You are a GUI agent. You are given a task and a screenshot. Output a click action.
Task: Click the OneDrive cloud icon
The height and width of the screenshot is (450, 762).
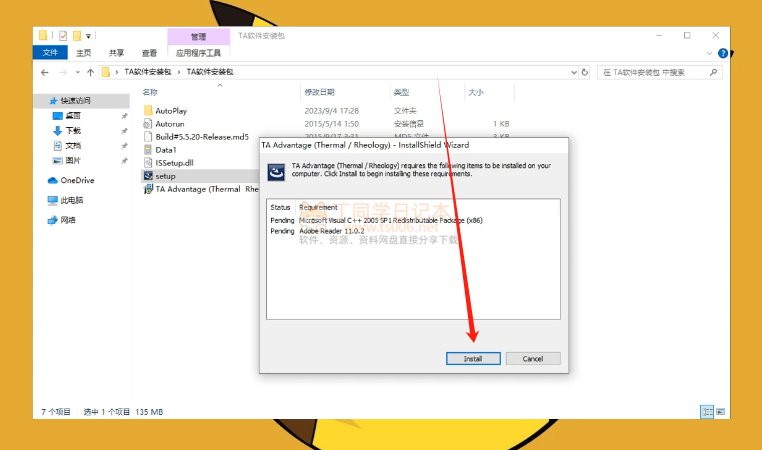point(52,180)
